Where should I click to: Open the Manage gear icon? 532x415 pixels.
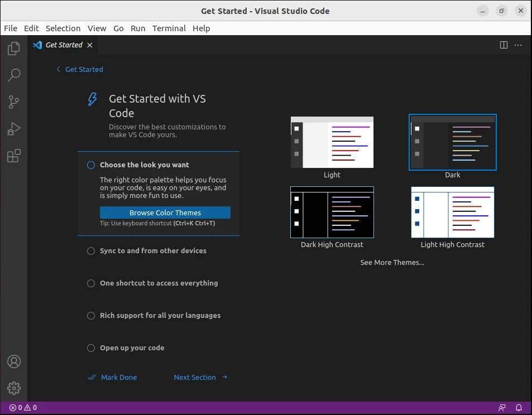(x=14, y=388)
